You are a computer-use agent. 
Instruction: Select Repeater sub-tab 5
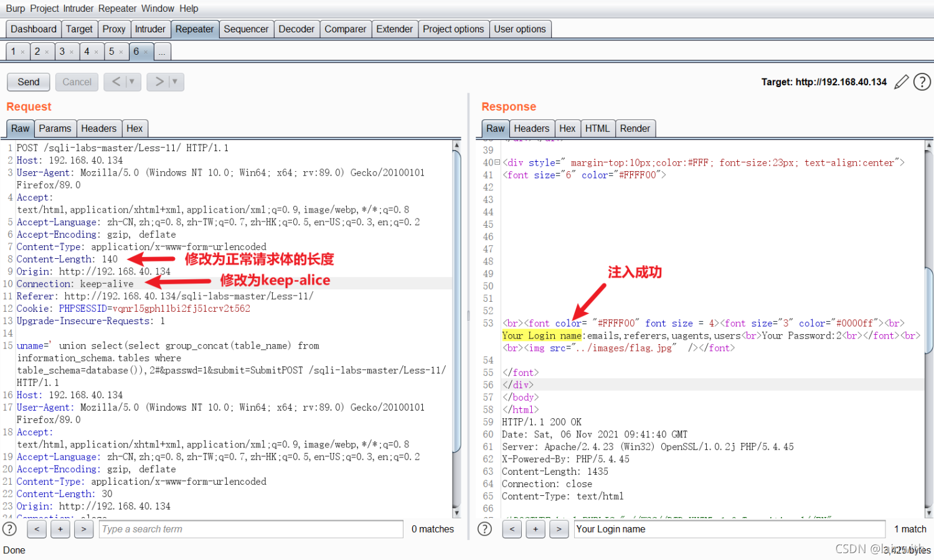(x=111, y=52)
